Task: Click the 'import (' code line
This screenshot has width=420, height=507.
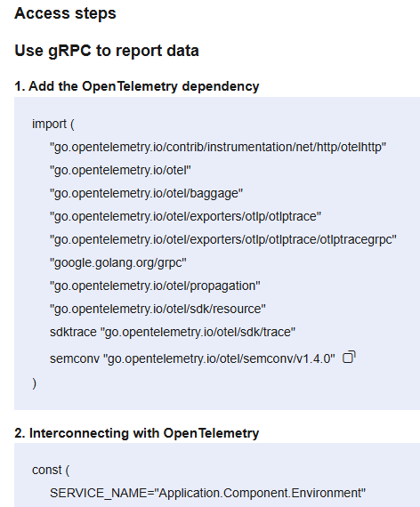Action: tap(53, 124)
